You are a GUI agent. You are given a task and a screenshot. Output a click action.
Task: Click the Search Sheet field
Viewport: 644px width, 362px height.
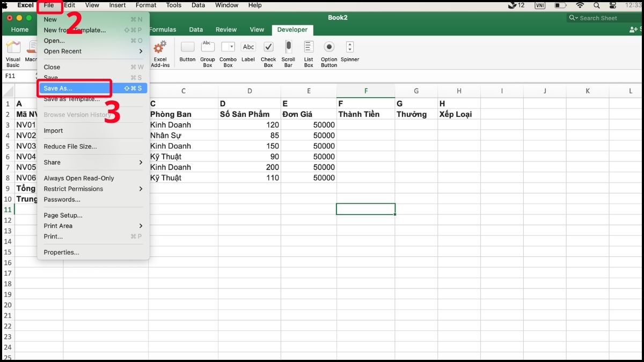(x=604, y=18)
